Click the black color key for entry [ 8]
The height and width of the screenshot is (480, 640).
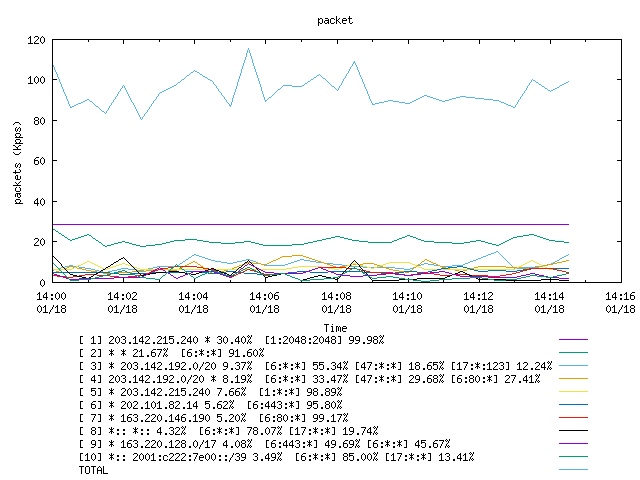click(x=573, y=431)
